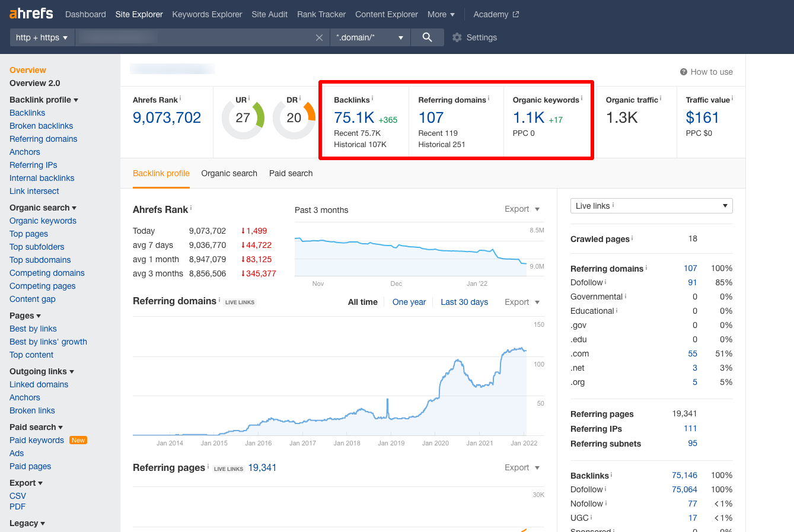Screen dimensions: 794x532
Task: Show Last 30 days referring domains range
Action: pos(464,302)
